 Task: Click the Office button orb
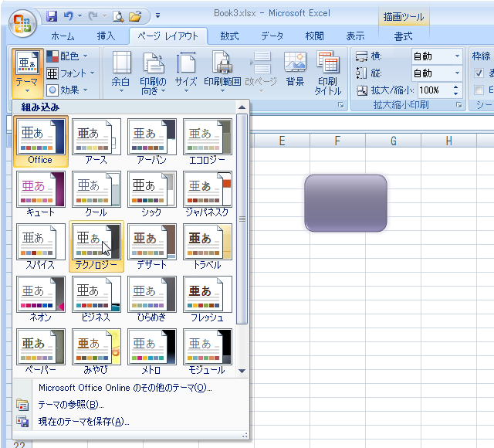coord(22,23)
